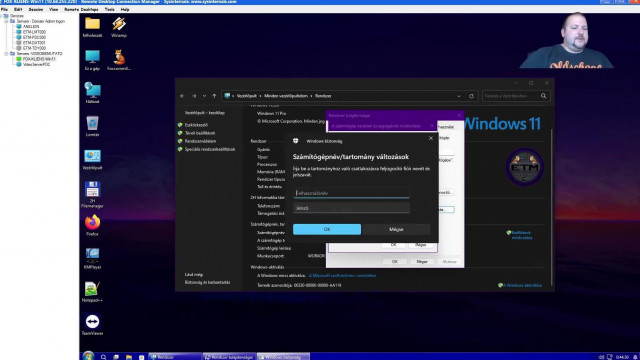The height and width of the screenshot is (360, 640).
Task: Launch Notepad++ from the desktop
Action: 92,291
